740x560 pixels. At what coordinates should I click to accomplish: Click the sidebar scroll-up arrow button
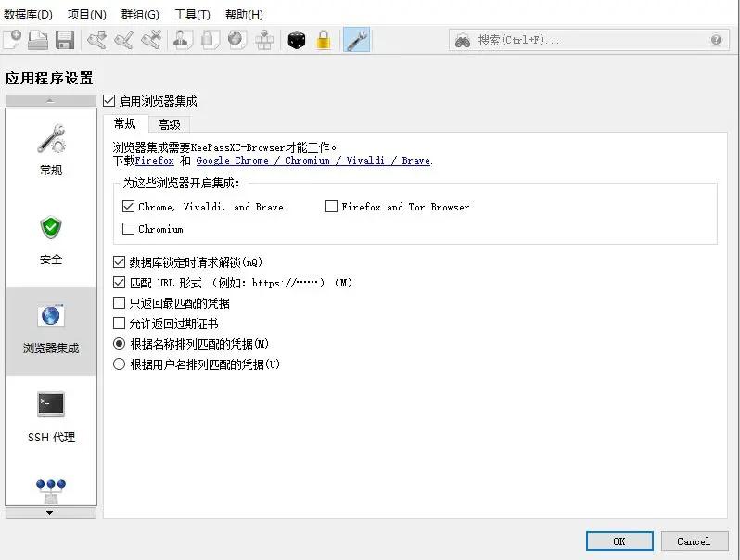[x=50, y=100]
